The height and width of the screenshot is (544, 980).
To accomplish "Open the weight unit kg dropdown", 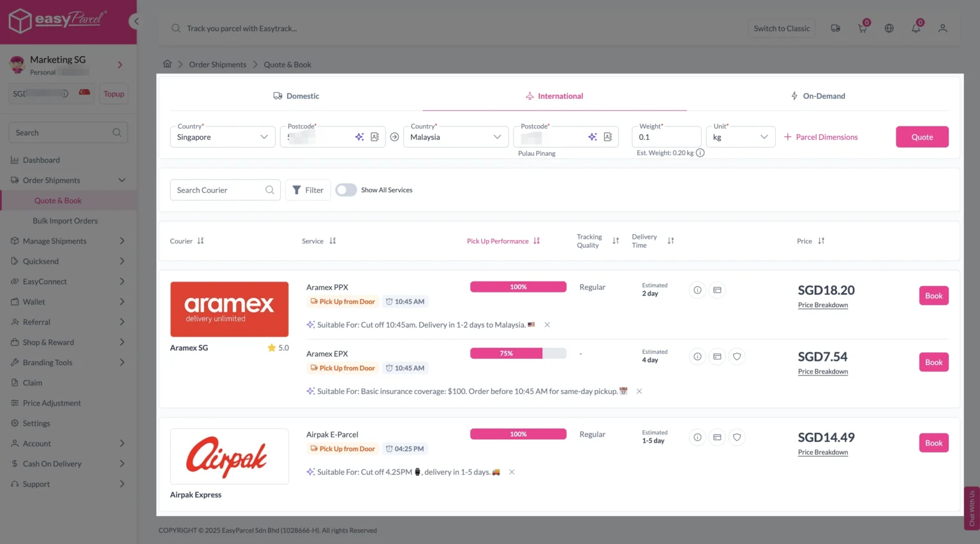I will pyautogui.click(x=740, y=137).
